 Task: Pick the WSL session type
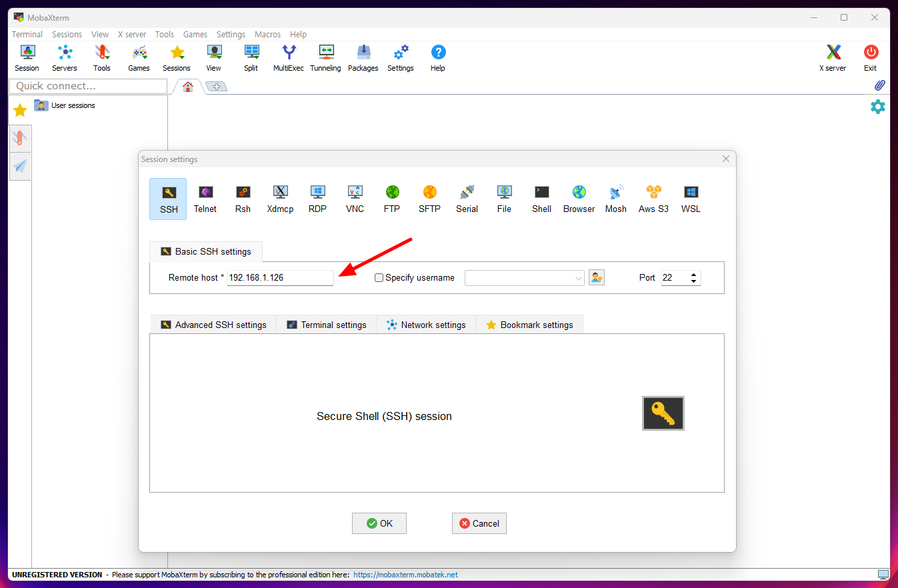[x=691, y=199]
